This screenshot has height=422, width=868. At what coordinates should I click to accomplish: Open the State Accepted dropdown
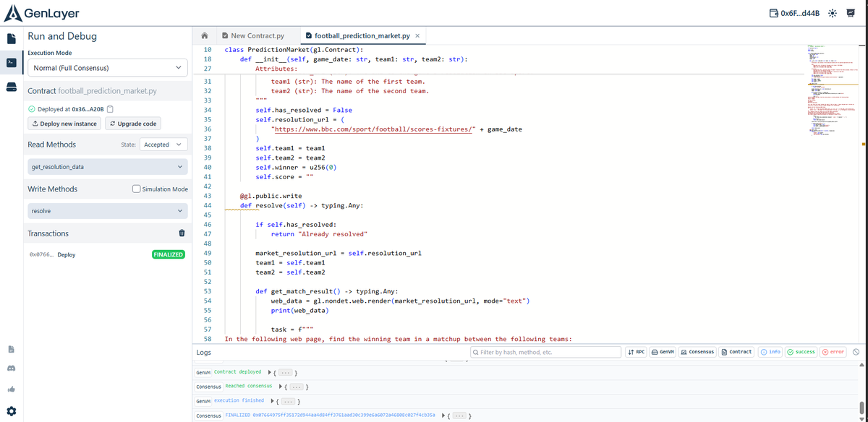click(x=162, y=145)
